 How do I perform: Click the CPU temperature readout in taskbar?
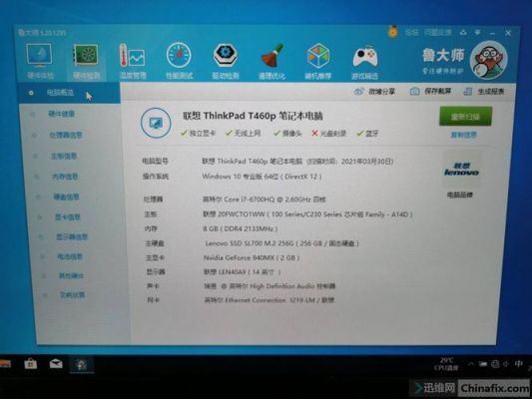pos(446,364)
